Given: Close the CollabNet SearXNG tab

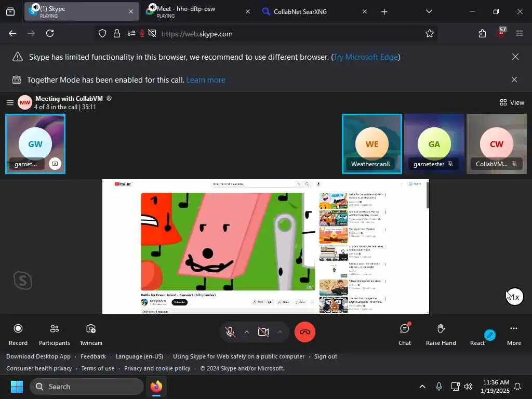Looking at the screenshot, I should point(364,11).
